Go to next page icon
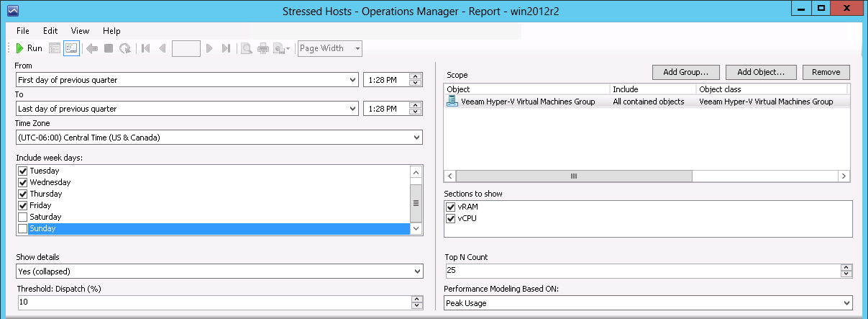868x319 pixels. [209, 48]
